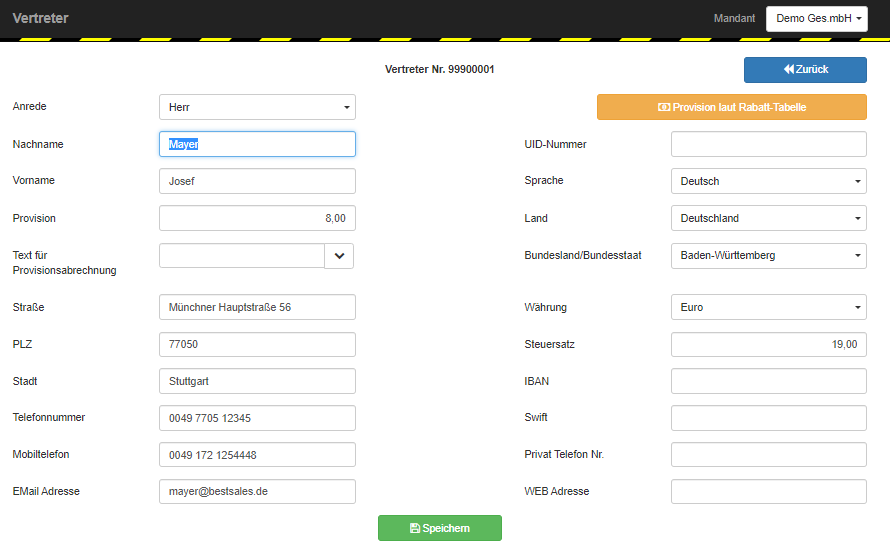This screenshot has width=890, height=552.
Task: Click the Zurück back button
Action: [x=805, y=70]
